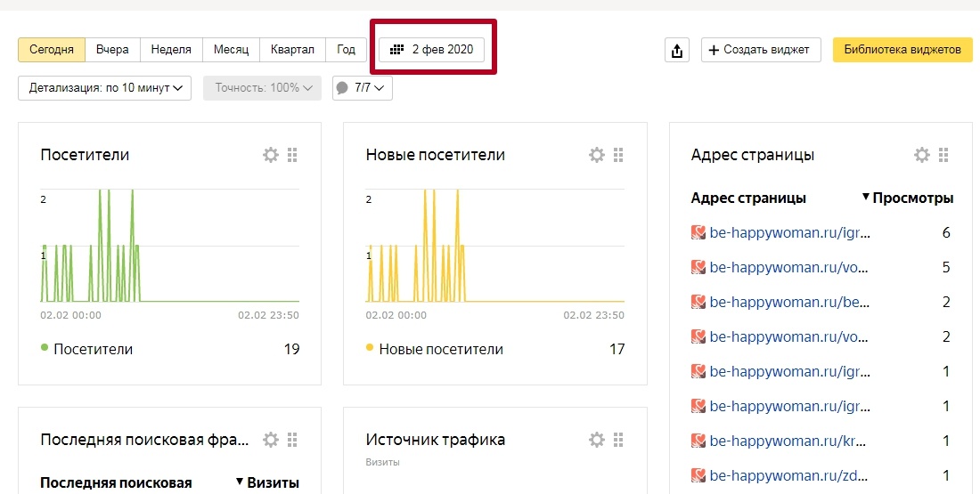The width and height of the screenshot is (980, 494).
Task: Click drag handle of Новые посетители widget
Action: click(618, 155)
